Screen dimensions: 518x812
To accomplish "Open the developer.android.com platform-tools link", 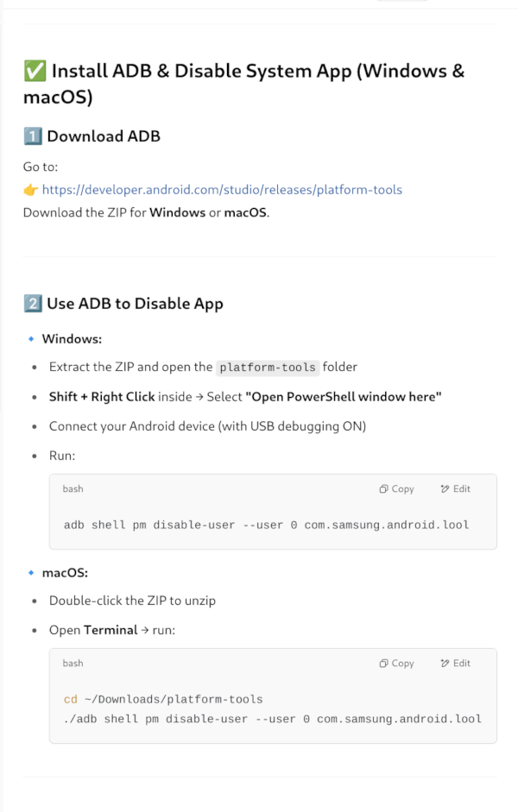I will [222, 190].
